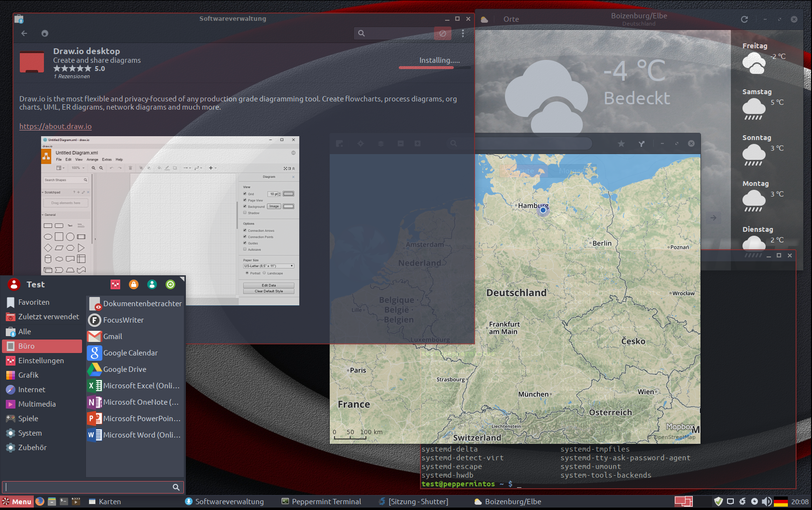
Task: Open the three-dot menu in Softwareverwaltung
Action: (x=462, y=33)
